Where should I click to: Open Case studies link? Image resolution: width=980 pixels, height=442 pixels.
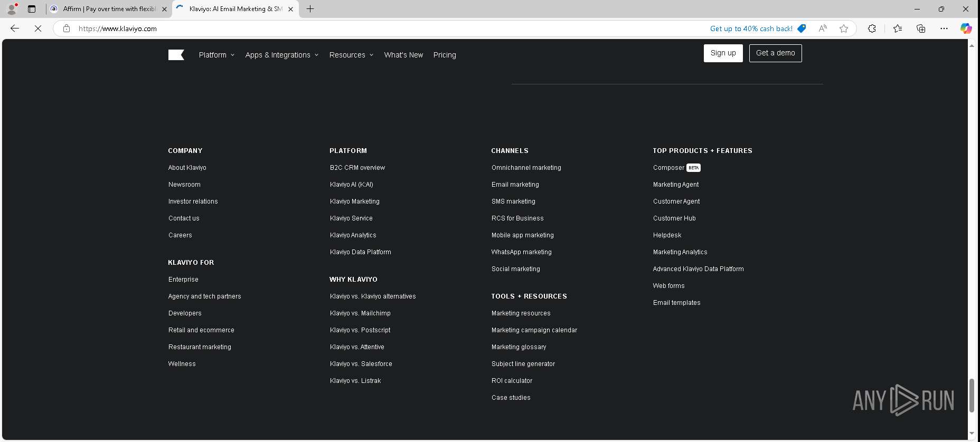[x=511, y=398]
